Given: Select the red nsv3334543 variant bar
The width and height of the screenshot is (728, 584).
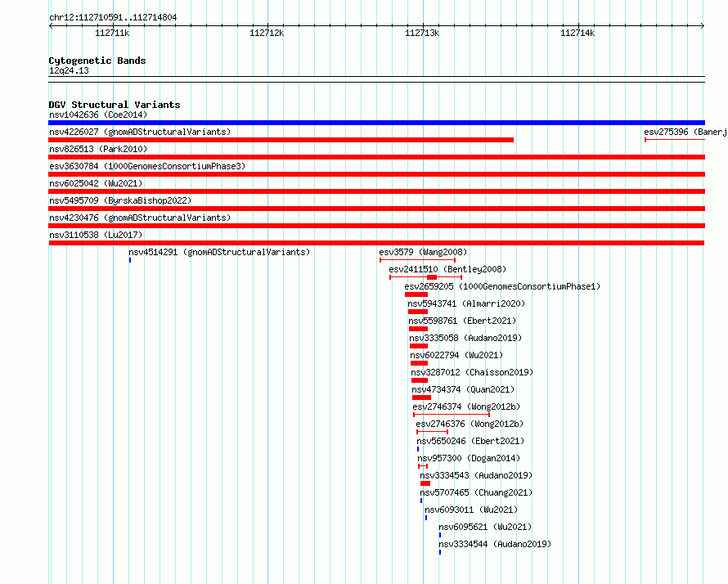Looking at the screenshot, I should click(x=425, y=483).
